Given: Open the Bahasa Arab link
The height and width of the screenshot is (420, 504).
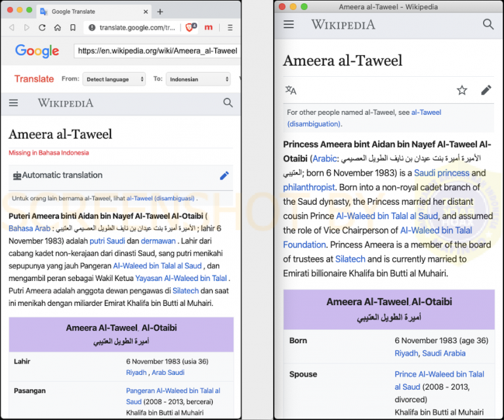Looking at the screenshot, I should point(30,228).
